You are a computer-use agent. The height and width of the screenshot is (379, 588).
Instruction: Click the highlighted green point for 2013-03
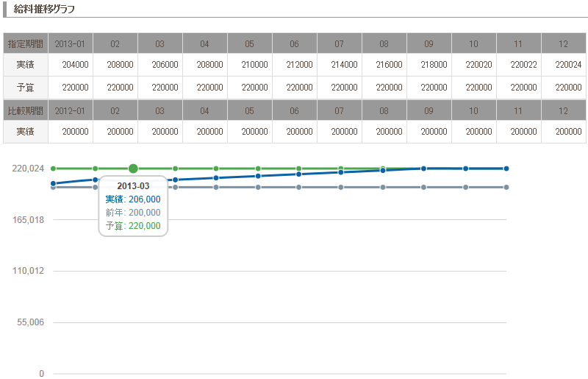click(x=133, y=169)
